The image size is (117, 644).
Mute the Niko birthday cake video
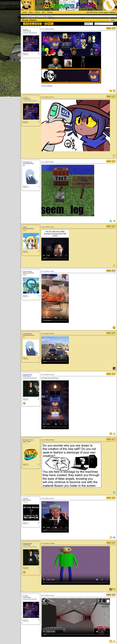coord(56,424)
